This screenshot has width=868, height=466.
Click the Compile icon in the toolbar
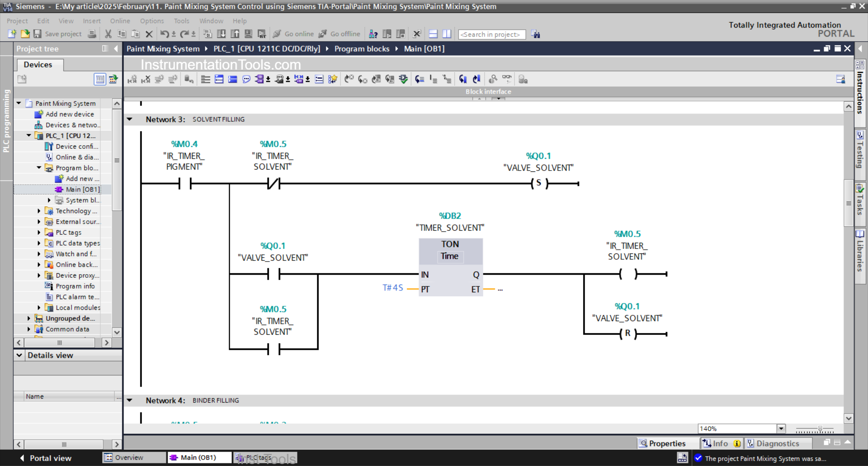tap(208, 34)
